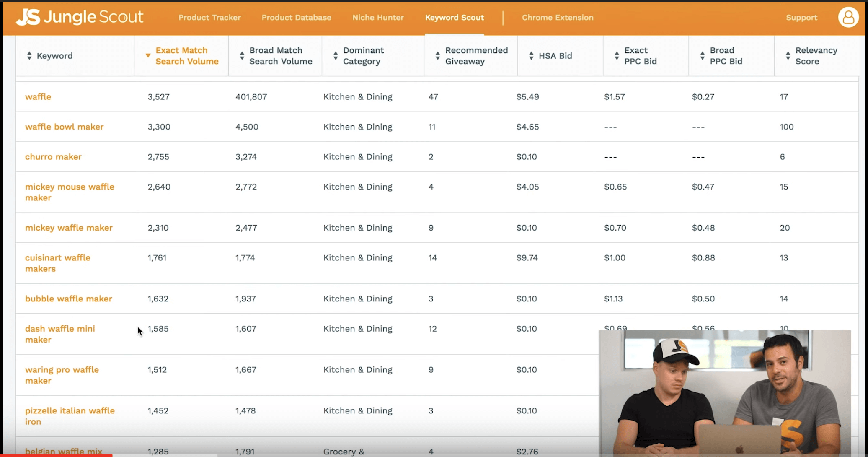Click keyword 'bubble waffle maker'

pyautogui.click(x=68, y=299)
